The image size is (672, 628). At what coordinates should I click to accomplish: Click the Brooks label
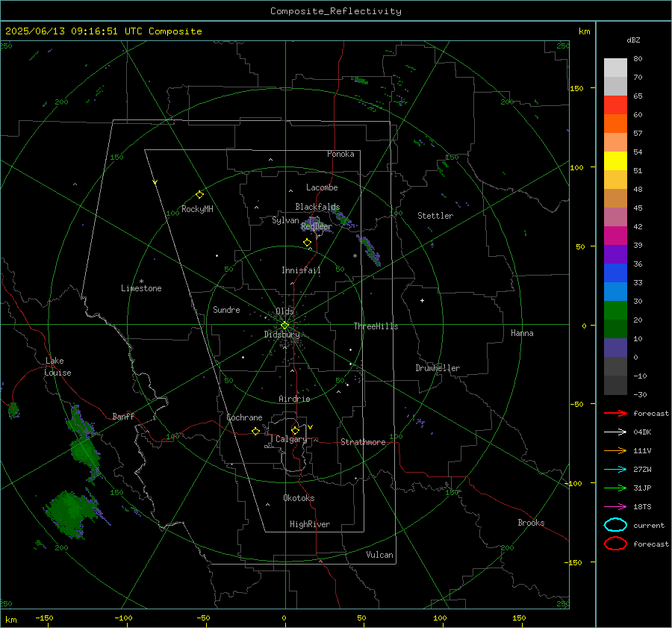[x=531, y=523]
